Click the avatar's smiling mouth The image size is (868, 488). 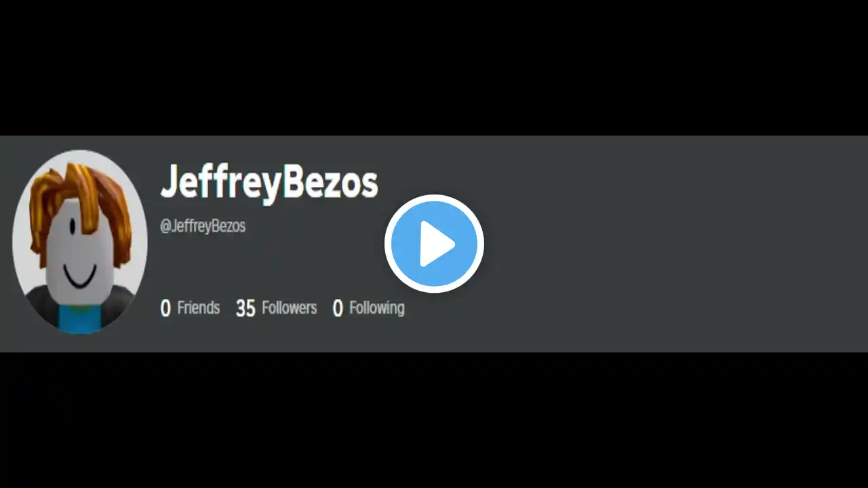click(80, 278)
